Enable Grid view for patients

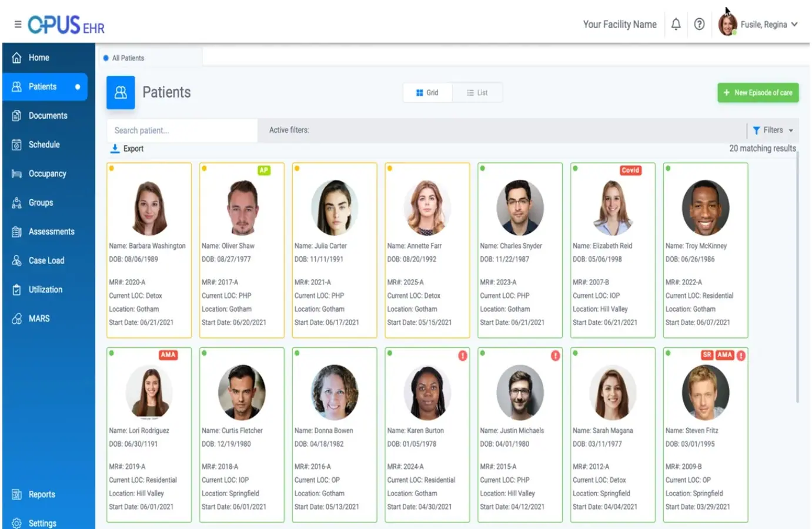coord(427,92)
